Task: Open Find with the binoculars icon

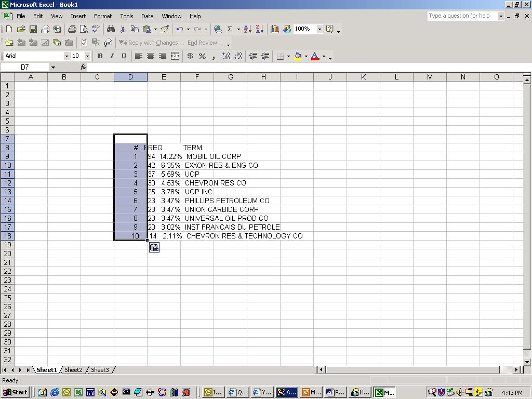Action: [111, 29]
